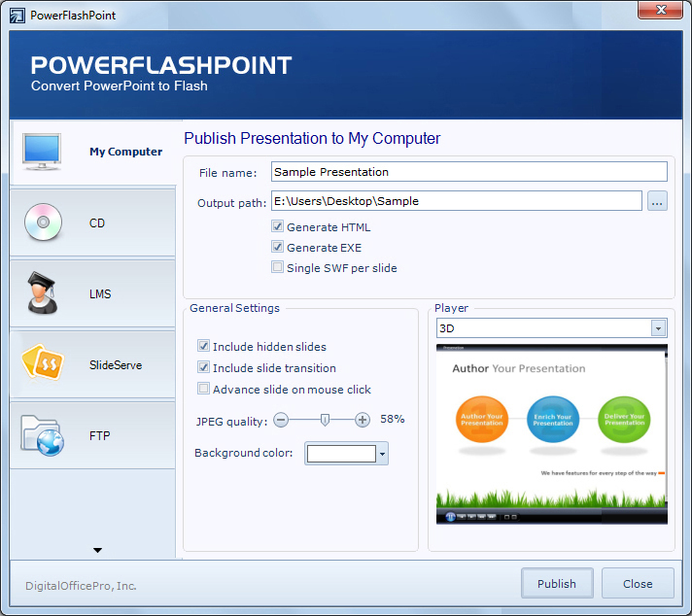Click the File name text field
The width and height of the screenshot is (692, 616).
[x=468, y=172]
